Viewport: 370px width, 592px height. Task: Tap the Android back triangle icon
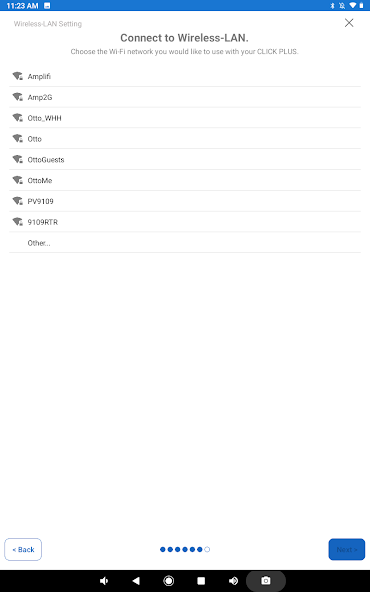[x=136, y=581]
